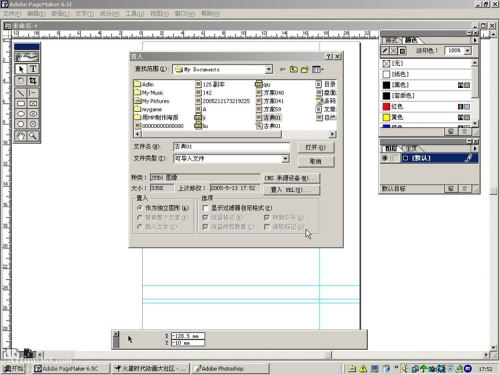Click the X position field on control palette
The height and width of the screenshot is (375, 500).
click(188, 336)
